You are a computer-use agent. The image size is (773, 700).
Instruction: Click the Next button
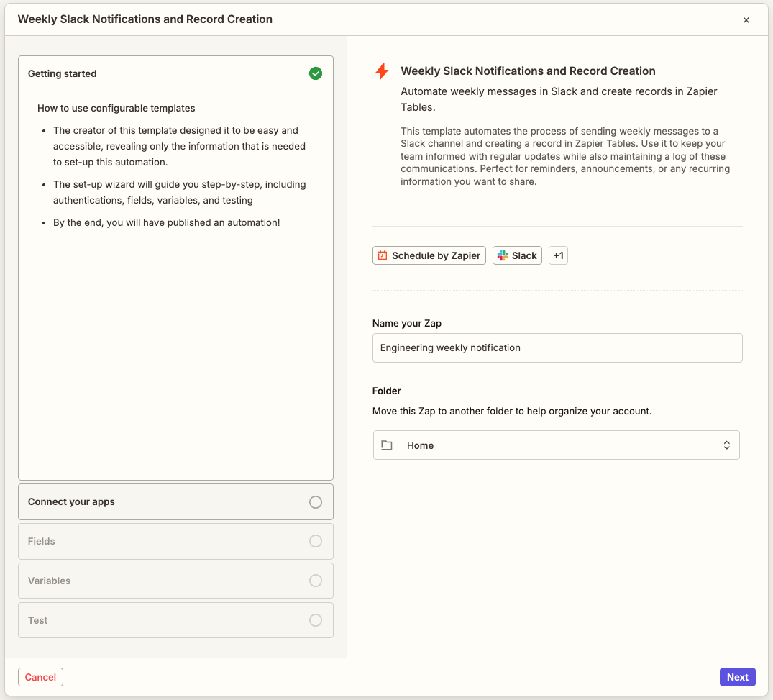737,676
